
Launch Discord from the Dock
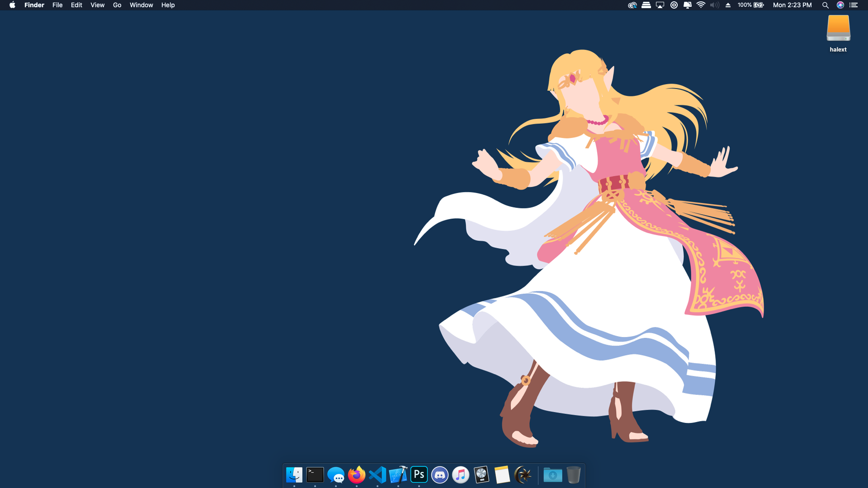440,475
